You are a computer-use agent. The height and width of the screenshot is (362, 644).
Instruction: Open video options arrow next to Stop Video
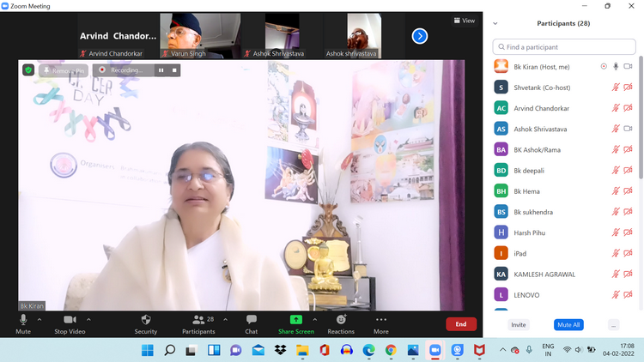[88, 319]
